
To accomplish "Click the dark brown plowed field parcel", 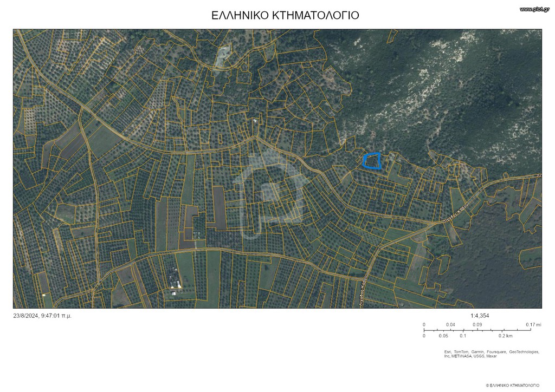I will pyautogui.click(x=219, y=208).
